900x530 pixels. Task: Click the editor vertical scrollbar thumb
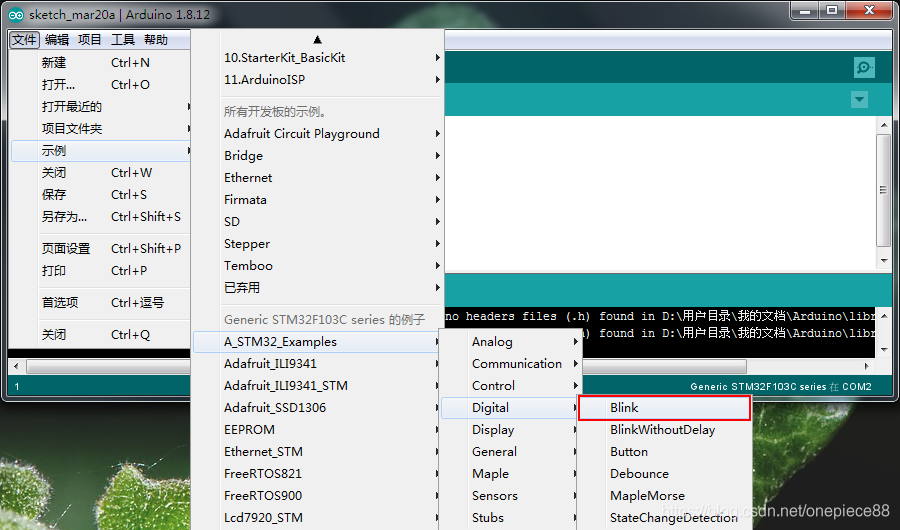coord(883,190)
